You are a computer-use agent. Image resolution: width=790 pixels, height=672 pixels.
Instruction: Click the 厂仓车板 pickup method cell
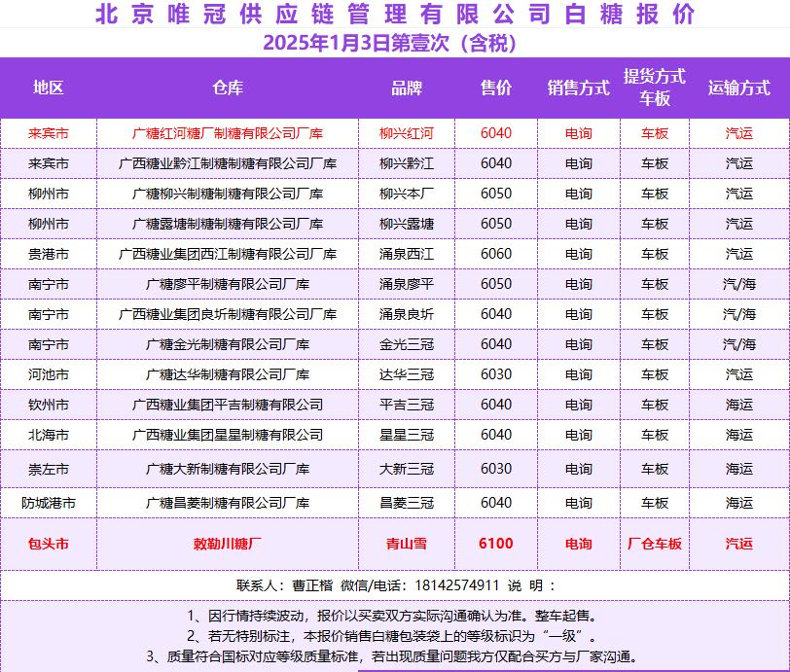point(655,544)
